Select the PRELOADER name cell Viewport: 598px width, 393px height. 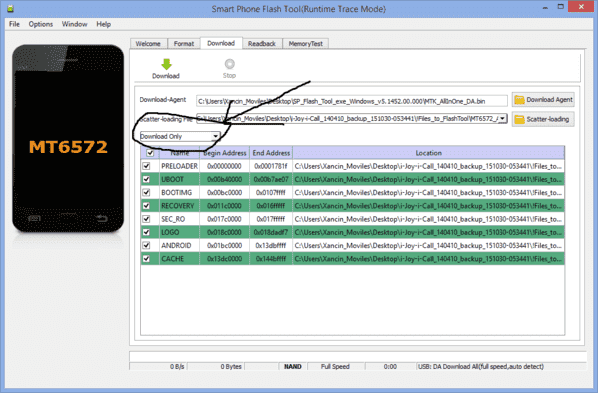click(179, 166)
